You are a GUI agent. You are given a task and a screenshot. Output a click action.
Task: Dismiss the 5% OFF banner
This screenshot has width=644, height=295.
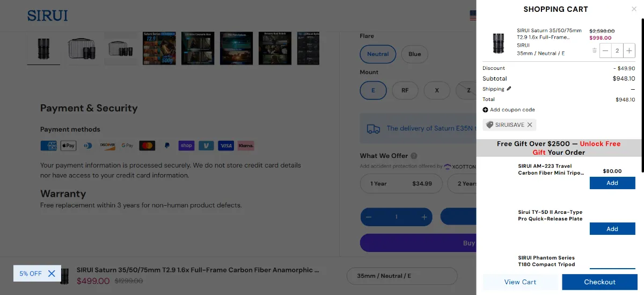52,274
